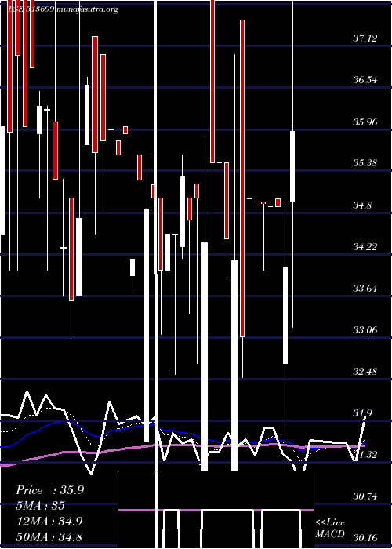This screenshot has width=392, height=549.
Task: Click the 37.12 price axis label
Action: tap(365, 38)
